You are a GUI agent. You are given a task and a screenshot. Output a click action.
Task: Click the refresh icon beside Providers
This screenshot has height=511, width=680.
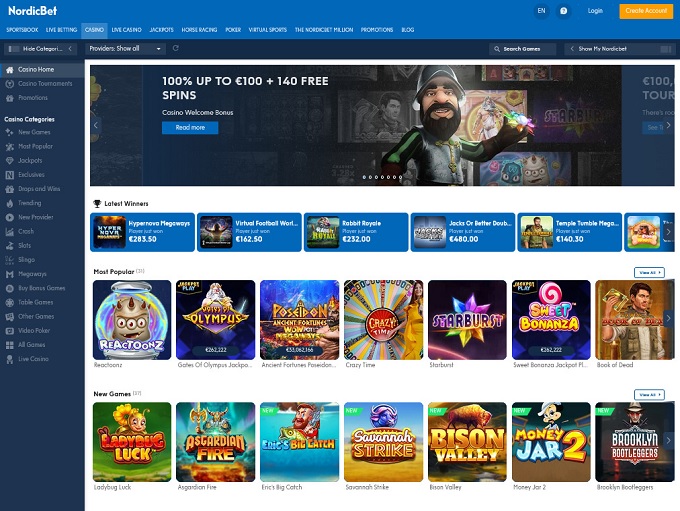click(x=176, y=48)
